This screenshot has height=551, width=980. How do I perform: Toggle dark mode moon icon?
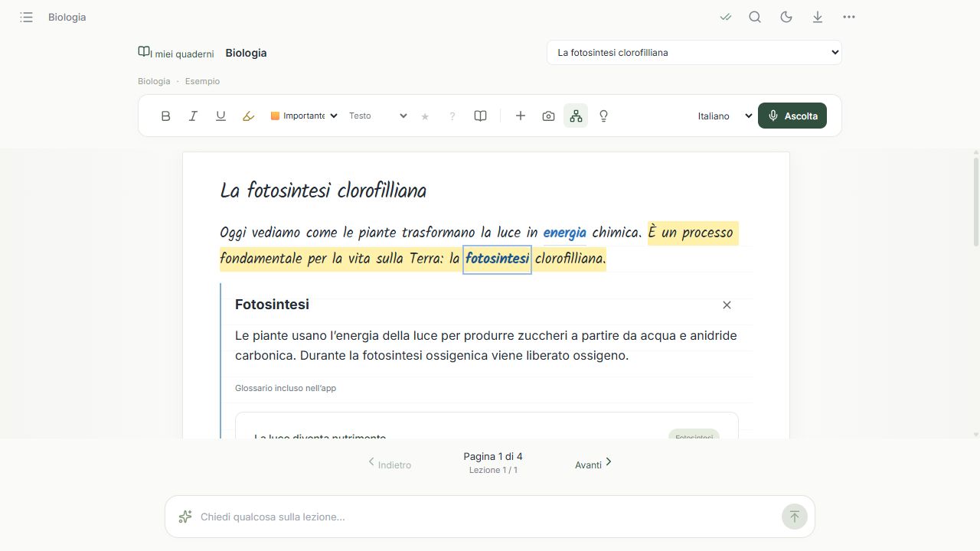click(786, 17)
